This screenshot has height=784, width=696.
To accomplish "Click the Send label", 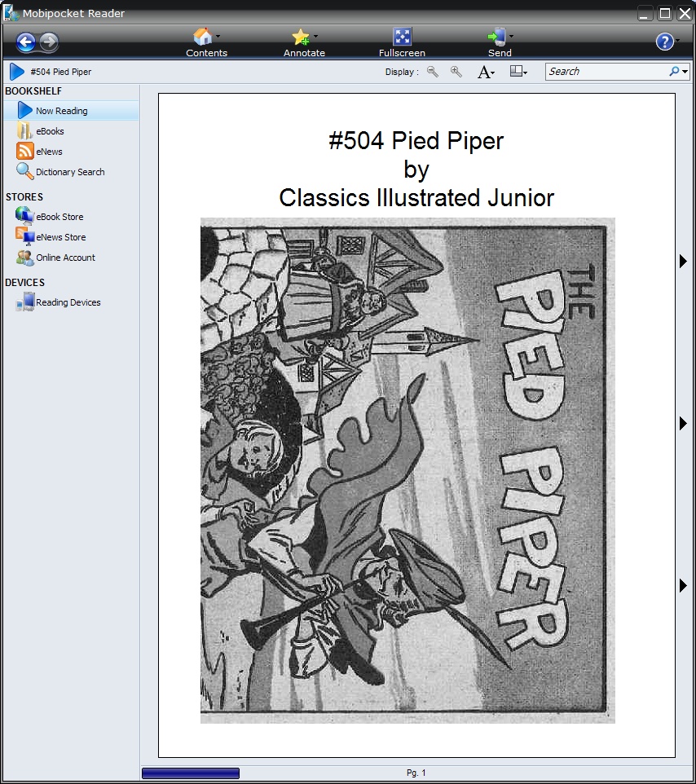I will (x=500, y=53).
